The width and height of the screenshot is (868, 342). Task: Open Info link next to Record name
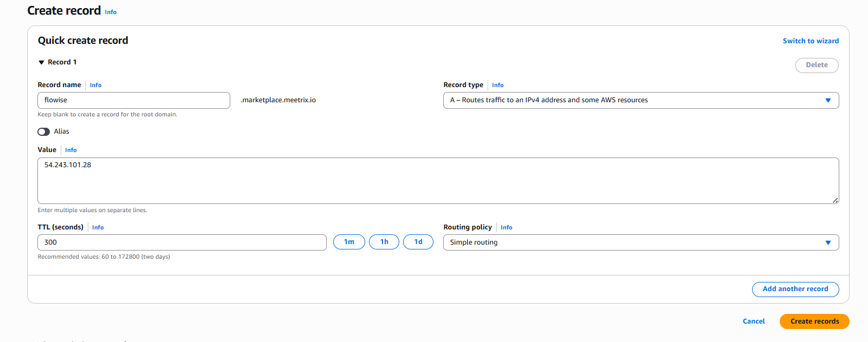pyautogui.click(x=96, y=85)
